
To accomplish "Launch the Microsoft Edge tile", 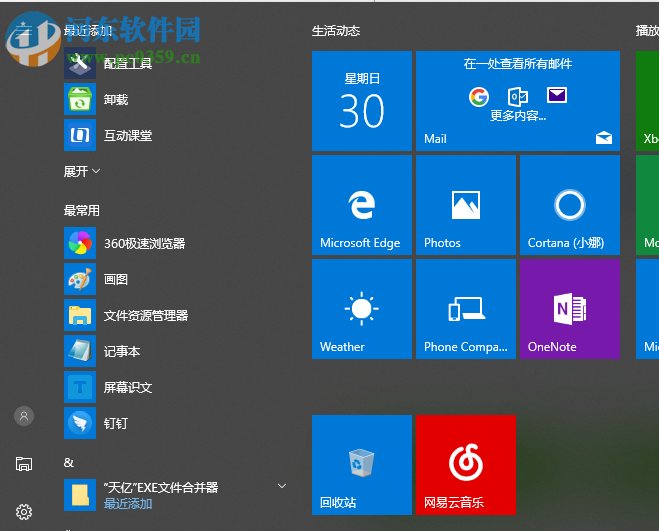I will pos(362,205).
